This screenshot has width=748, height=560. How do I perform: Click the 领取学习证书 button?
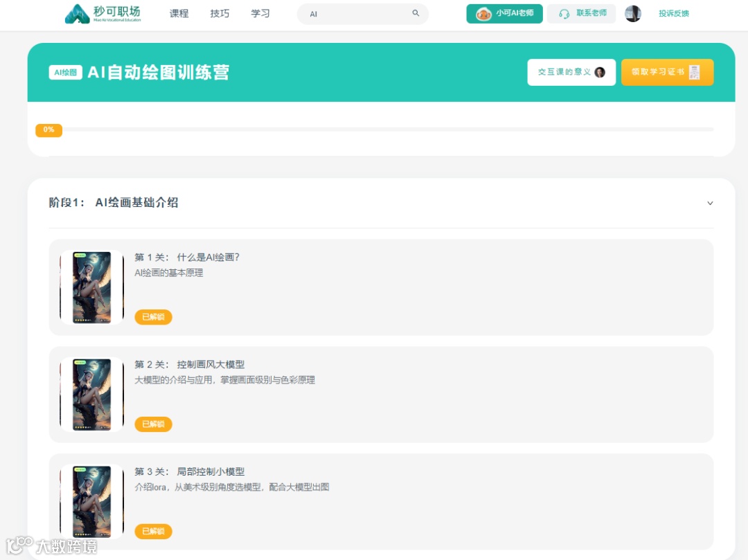pyautogui.click(x=667, y=72)
